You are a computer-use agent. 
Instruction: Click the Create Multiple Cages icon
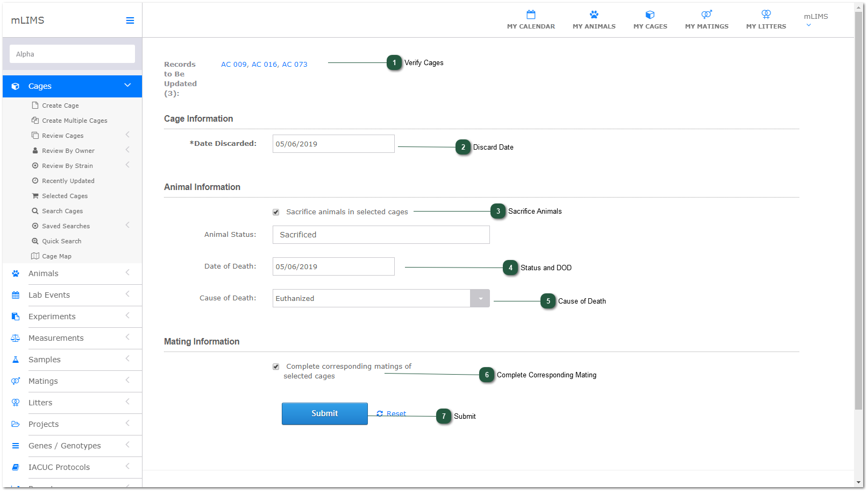pos(35,121)
